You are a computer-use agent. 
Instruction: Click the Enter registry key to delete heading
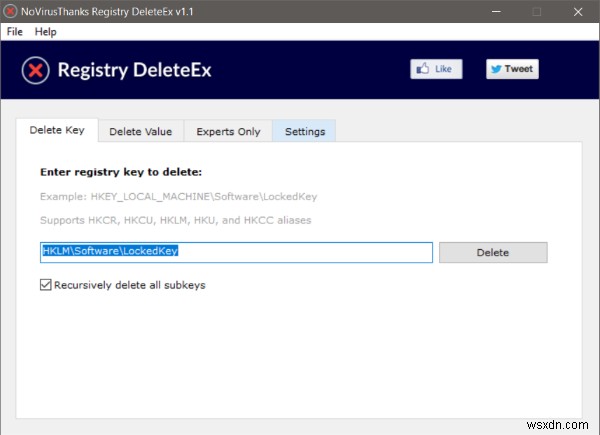tap(121, 172)
